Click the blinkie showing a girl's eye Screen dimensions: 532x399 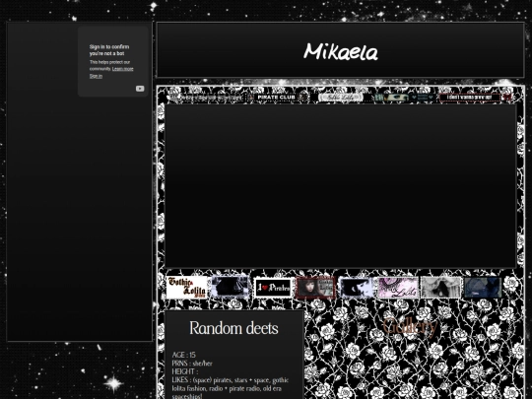405,98
